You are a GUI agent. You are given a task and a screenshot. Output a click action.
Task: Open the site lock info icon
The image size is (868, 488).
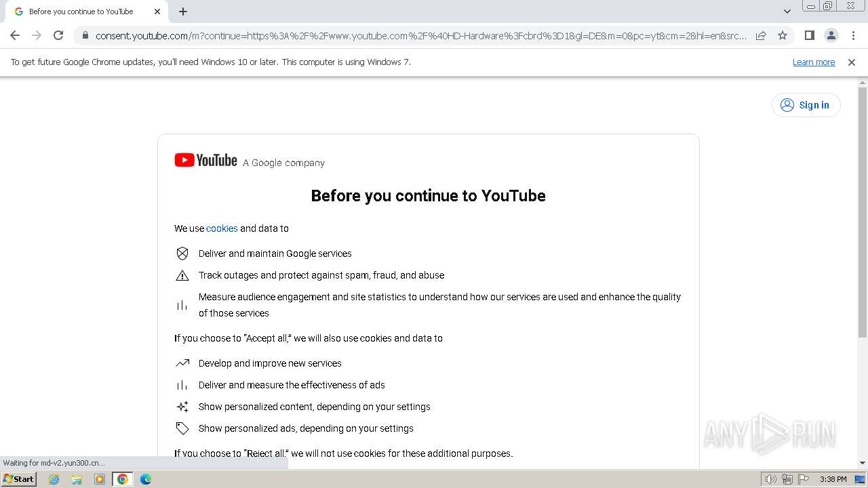tap(85, 36)
